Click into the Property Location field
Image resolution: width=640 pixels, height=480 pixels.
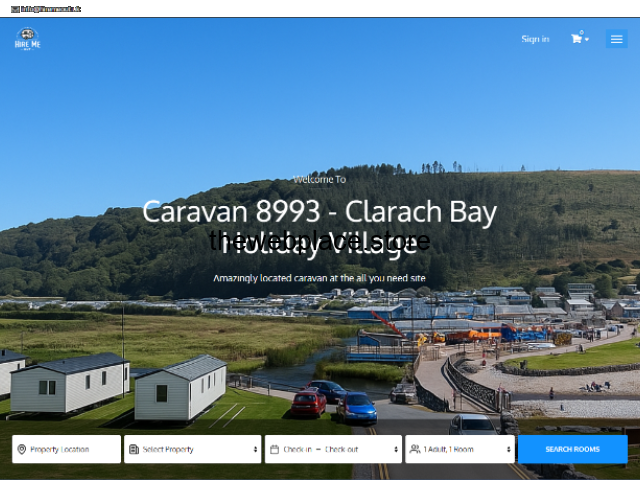coord(72,449)
